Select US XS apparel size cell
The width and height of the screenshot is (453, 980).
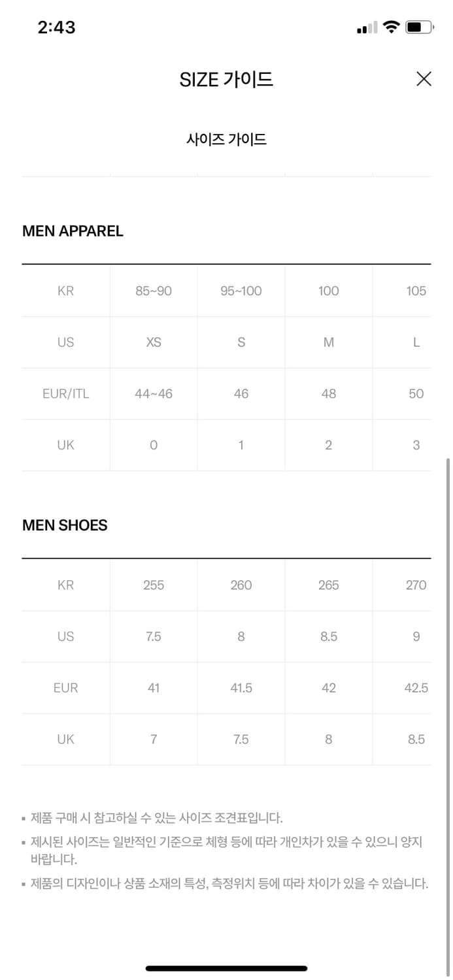point(154,342)
